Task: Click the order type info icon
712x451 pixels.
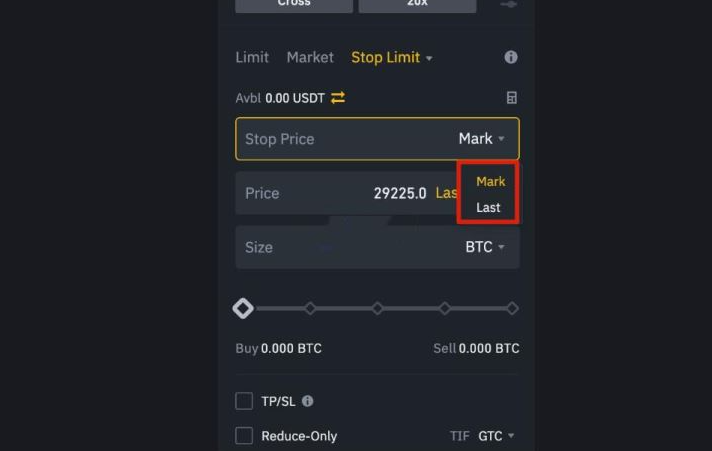Action: click(x=511, y=58)
